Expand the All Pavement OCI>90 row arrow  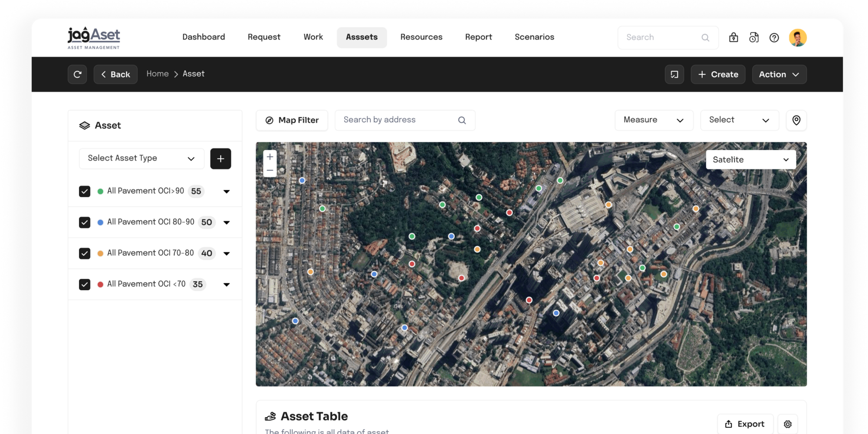point(227,192)
